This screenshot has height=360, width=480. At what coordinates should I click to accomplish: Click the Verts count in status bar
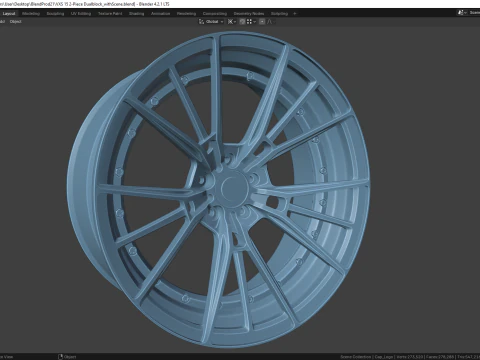409,357
